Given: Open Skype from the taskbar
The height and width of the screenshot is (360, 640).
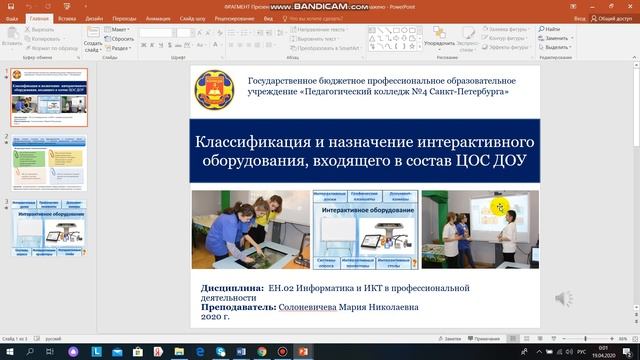Looking at the screenshot, I should [220, 351].
